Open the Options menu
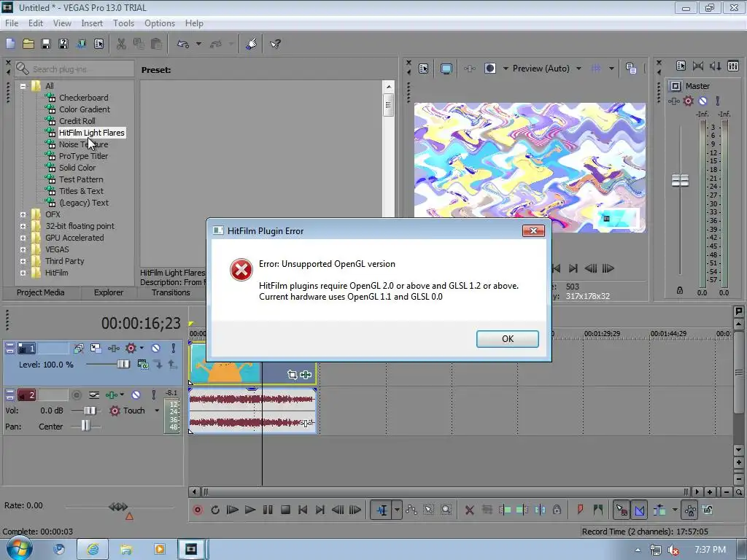Screen dimensions: 747x560 (x=160, y=23)
